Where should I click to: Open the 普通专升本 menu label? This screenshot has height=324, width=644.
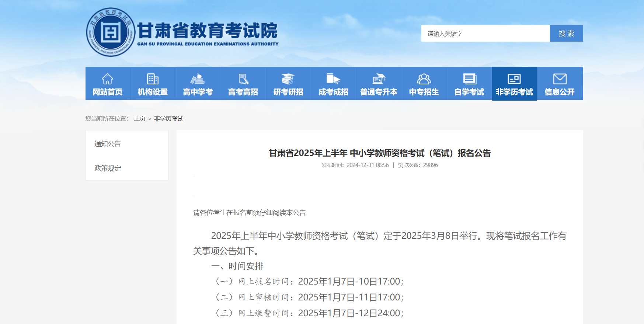point(379,92)
